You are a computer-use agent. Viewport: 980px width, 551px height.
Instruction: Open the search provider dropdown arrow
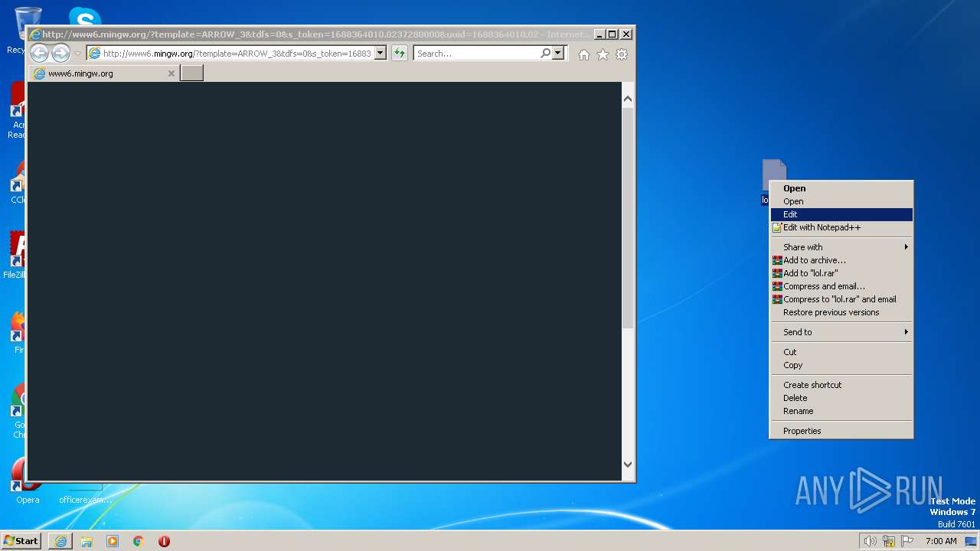tap(558, 53)
